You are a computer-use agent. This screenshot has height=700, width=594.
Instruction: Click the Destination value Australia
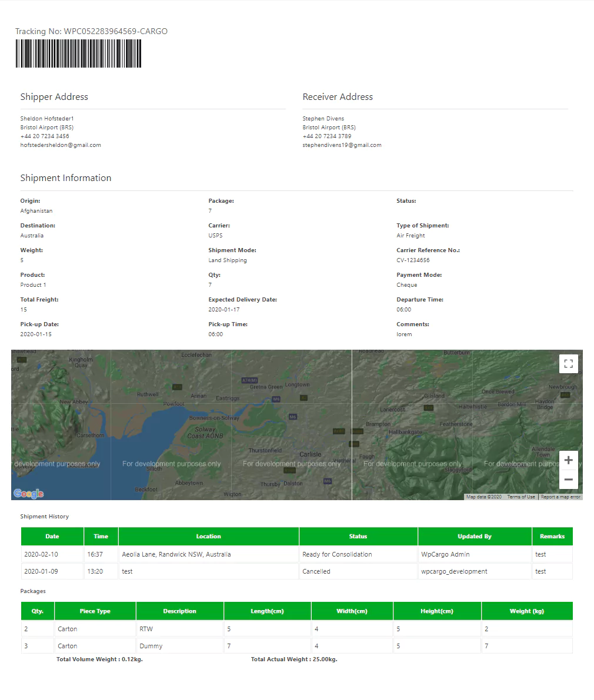(x=32, y=235)
